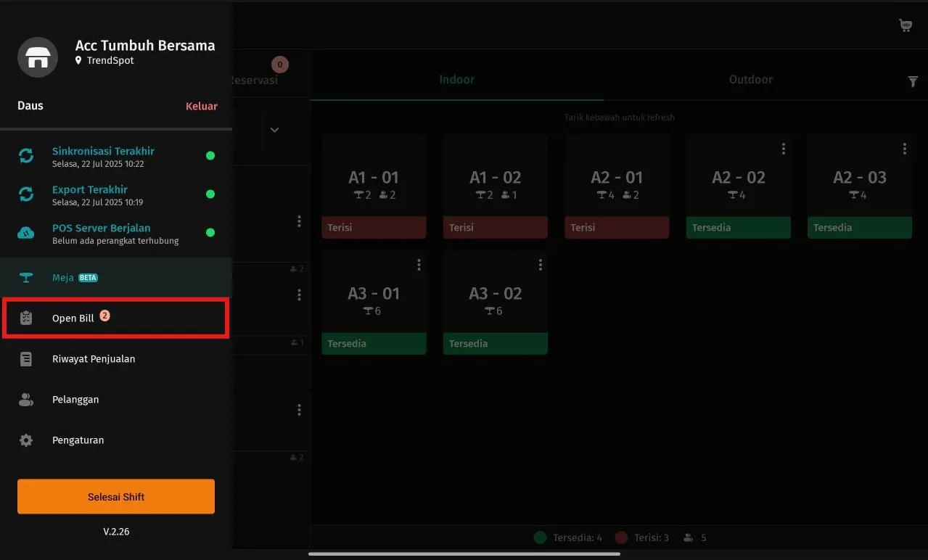Click the filter funnel icon

click(913, 82)
